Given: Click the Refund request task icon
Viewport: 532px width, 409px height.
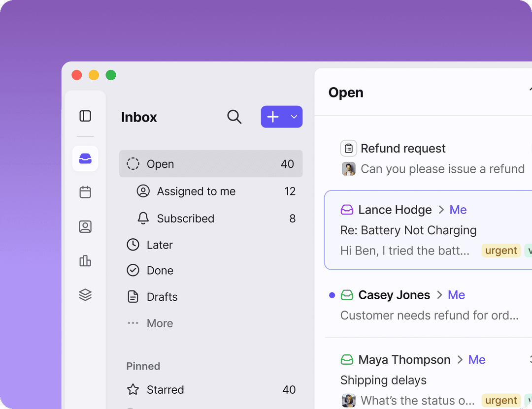Looking at the screenshot, I should coord(348,148).
